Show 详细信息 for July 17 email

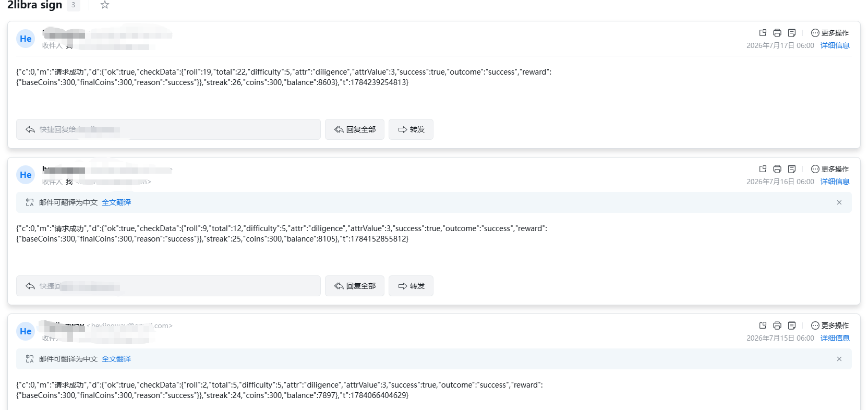pyautogui.click(x=835, y=45)
